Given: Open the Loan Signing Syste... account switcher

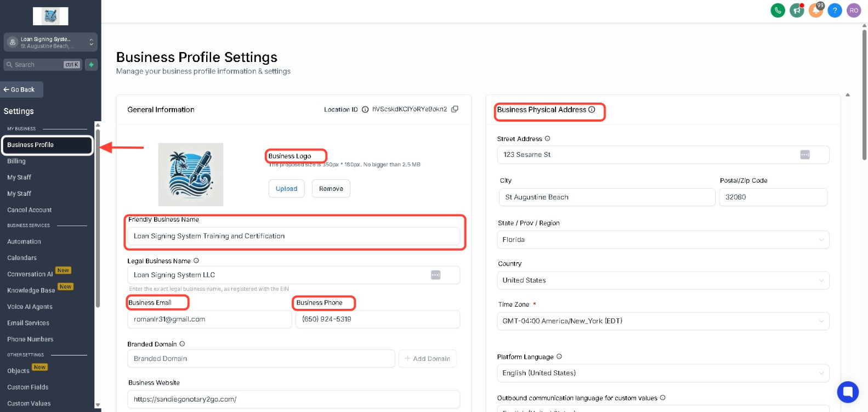Looking at the screenshot, I should 50,42.
